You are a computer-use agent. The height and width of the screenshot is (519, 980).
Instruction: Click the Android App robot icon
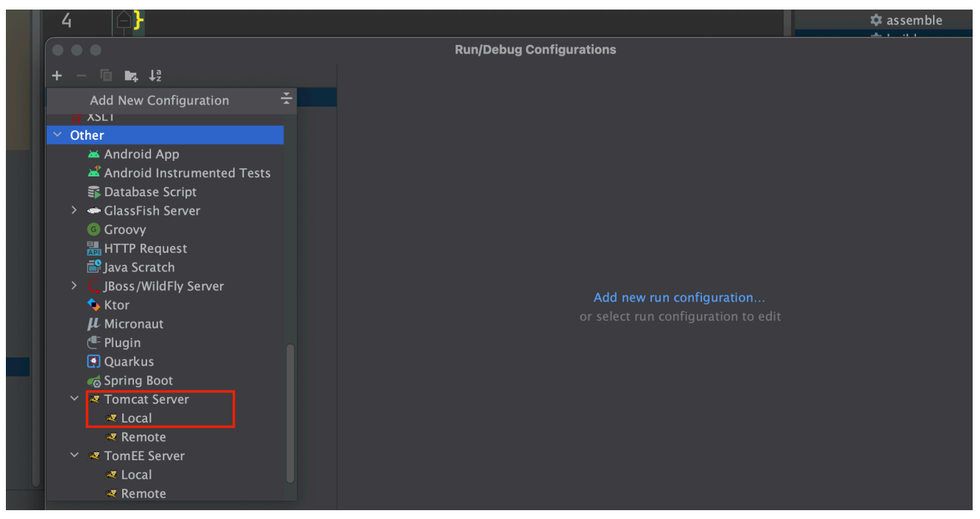pyautogui.click(x=93, y=154)
